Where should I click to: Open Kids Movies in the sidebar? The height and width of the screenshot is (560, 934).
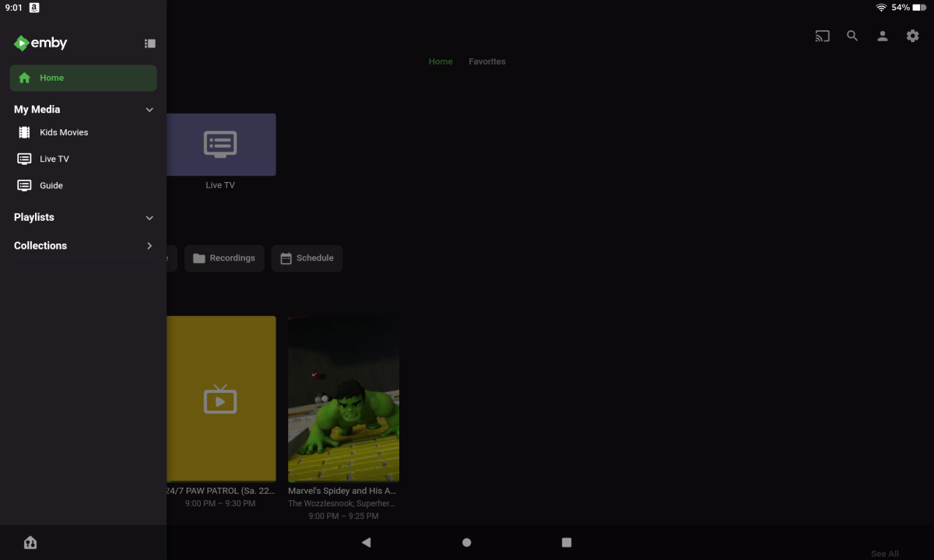pos(64,132)
